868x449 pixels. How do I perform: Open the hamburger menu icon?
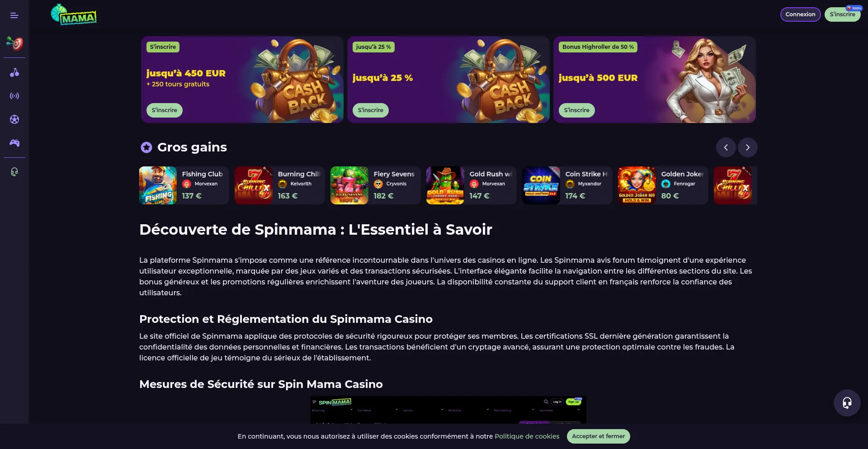pos(14,15)
